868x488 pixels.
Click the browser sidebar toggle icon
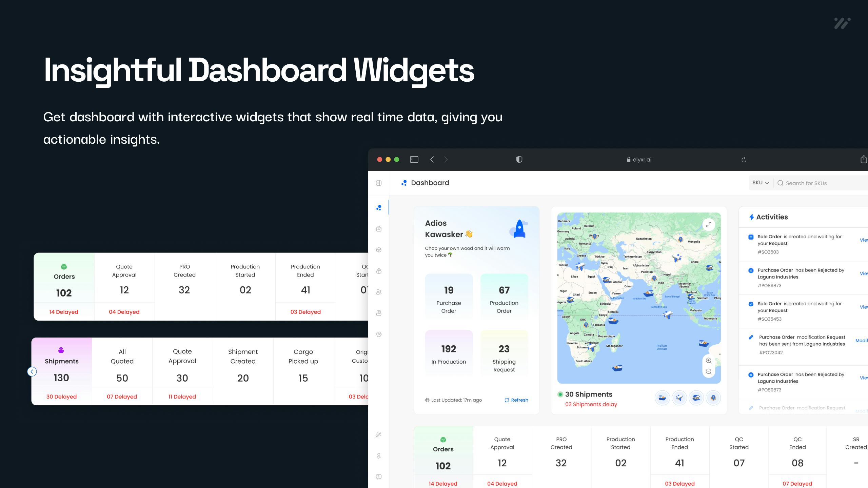pos(414,160)
